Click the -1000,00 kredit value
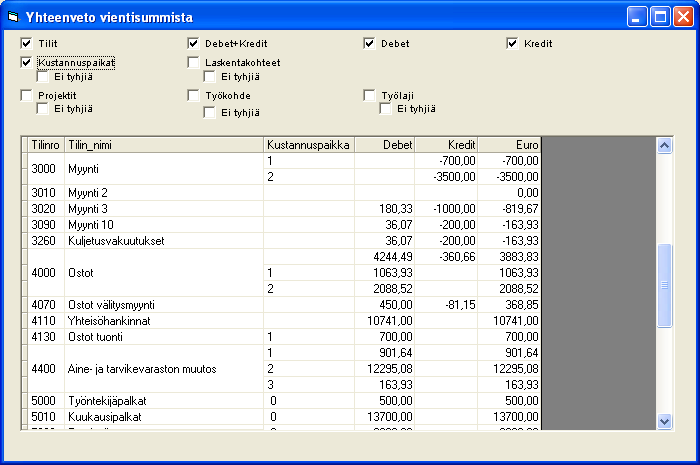The width and height of the screenshot is (700, 465). 446,209
